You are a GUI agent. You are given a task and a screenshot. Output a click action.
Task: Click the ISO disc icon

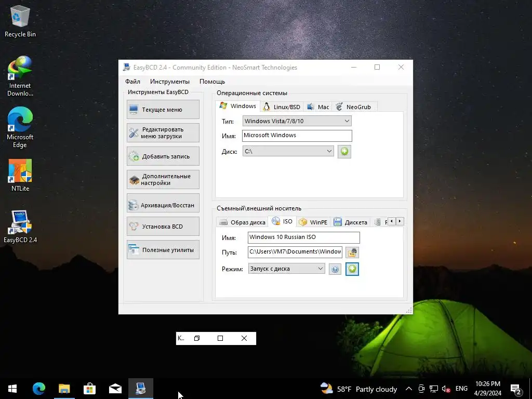[x=276, y=221]
